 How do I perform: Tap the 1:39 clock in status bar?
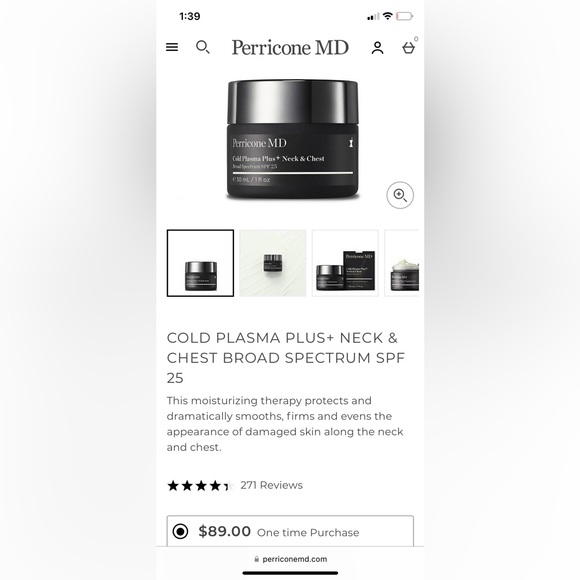click(x=190, y=16)
